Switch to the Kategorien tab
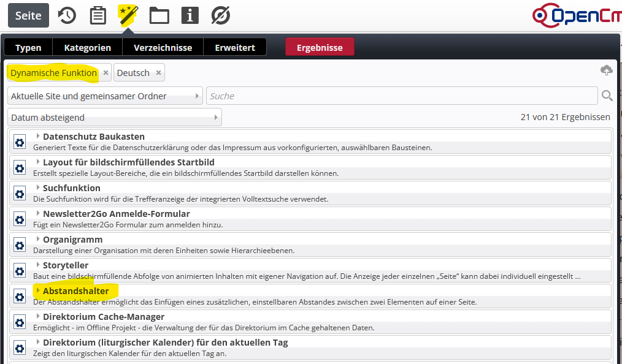Image resolution: width=622 pixels, height=364 pixels. (87, 48)
